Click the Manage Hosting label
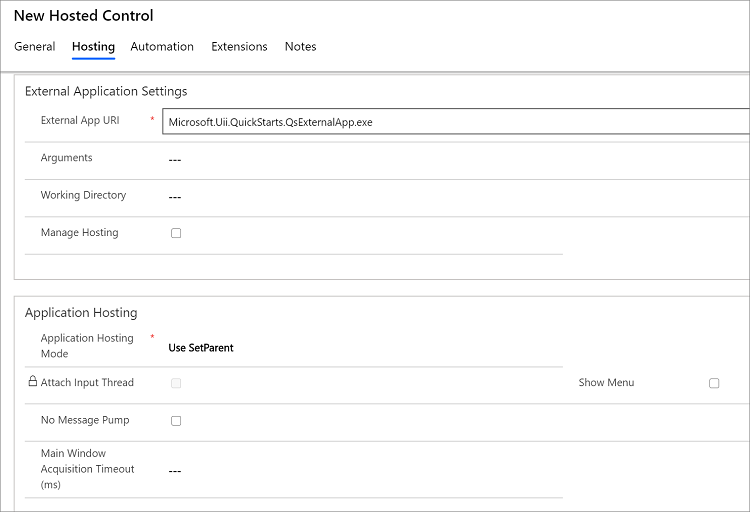The width and height of the screenshot is (750, 512). point(79,232)
